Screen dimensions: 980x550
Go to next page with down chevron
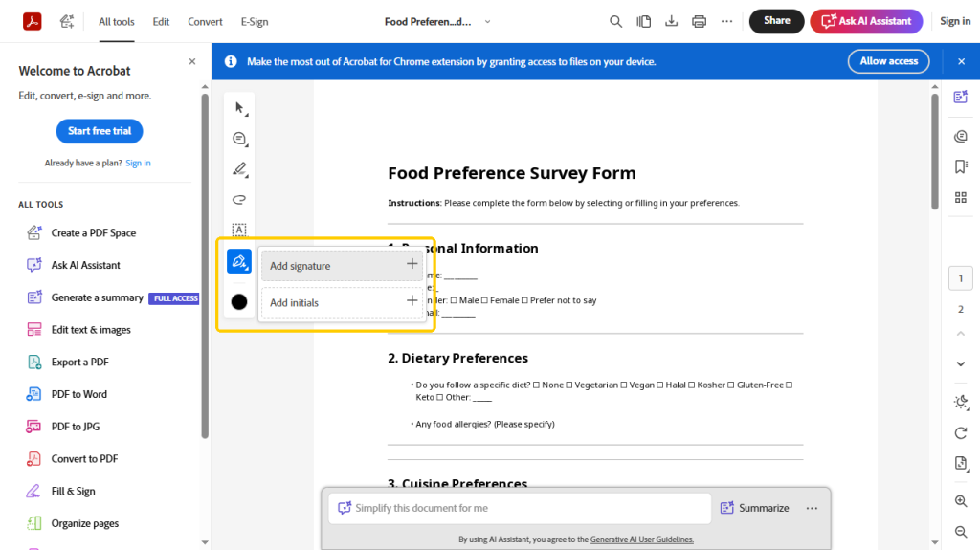click(x=961, y=363)
